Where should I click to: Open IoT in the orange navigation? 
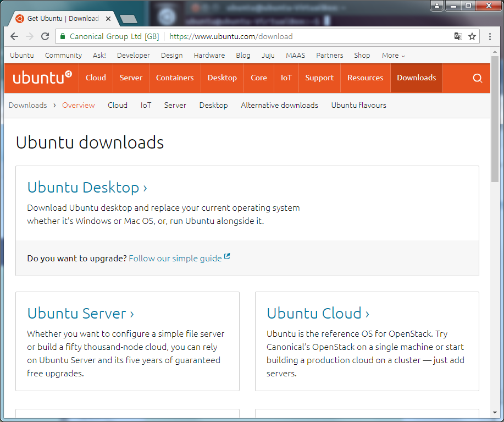286,78
